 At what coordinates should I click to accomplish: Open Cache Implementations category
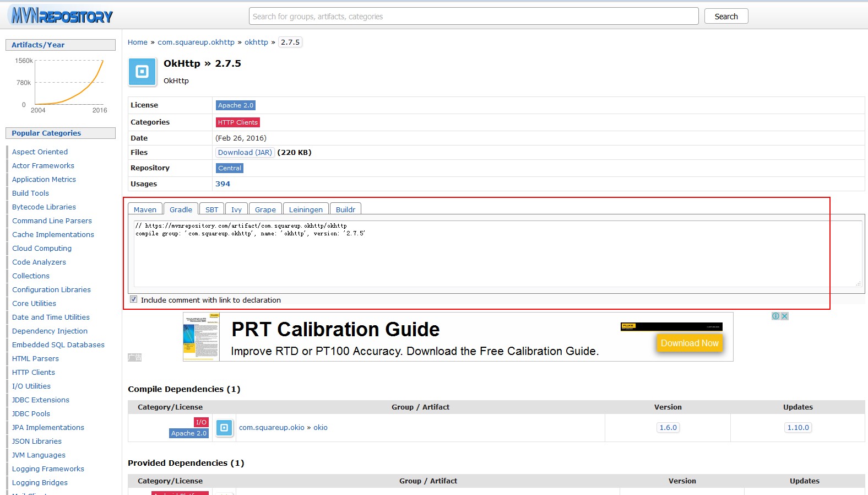pyautogui.click(x=53, y=235)
